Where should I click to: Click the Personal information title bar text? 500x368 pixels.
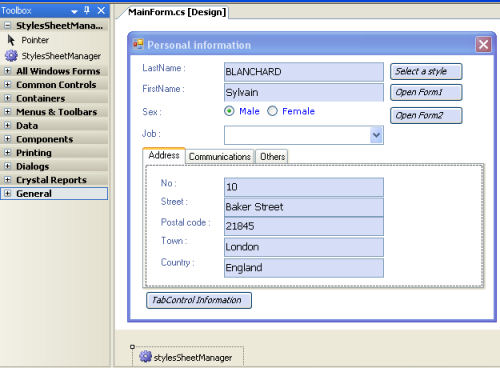199,45
